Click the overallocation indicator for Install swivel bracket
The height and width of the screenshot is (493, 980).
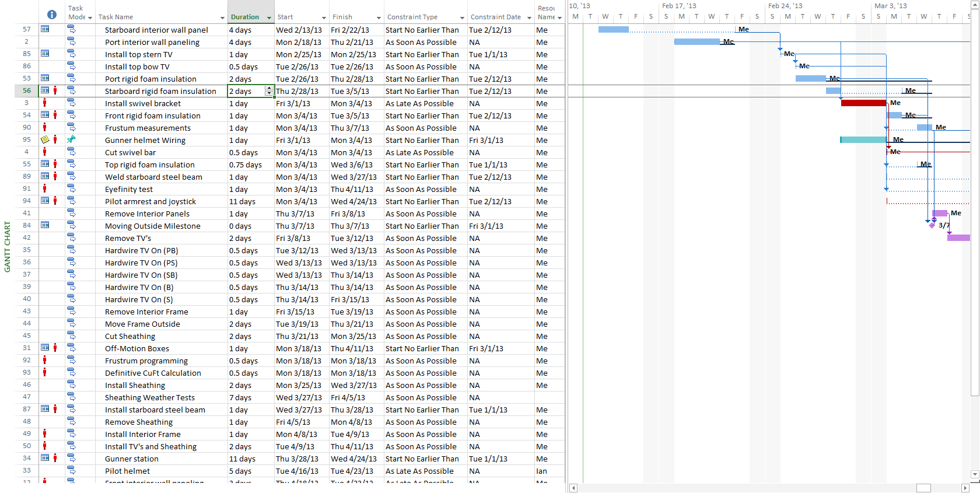click(45, 103)
